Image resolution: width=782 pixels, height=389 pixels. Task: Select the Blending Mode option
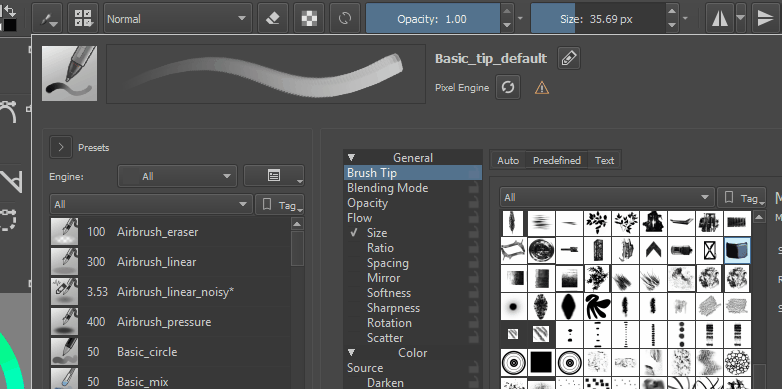pos(412,188)
